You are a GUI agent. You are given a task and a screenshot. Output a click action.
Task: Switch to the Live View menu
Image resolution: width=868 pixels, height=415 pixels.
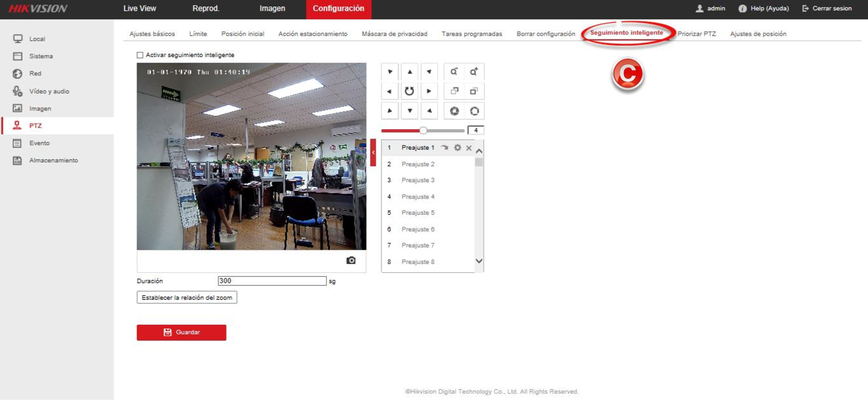pyautogui.click(x=139, y=8)
